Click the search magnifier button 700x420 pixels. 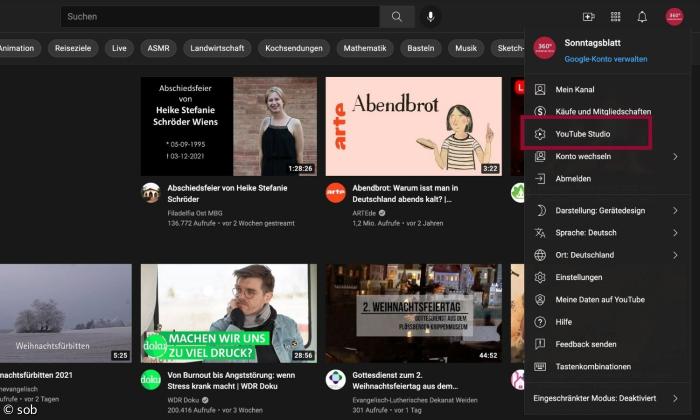coord(397,17)
